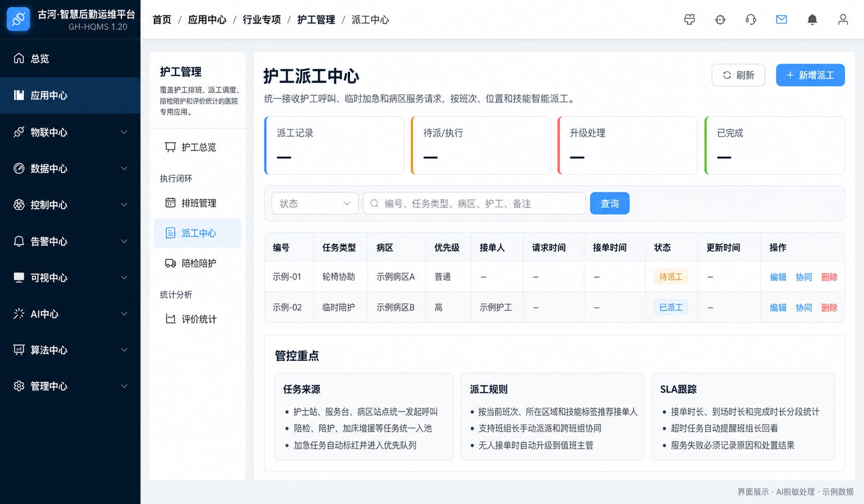Open the mail envelope icon
Image resolution: width=864 pixels, height=504 pixels.
click(x=781, y=19)
